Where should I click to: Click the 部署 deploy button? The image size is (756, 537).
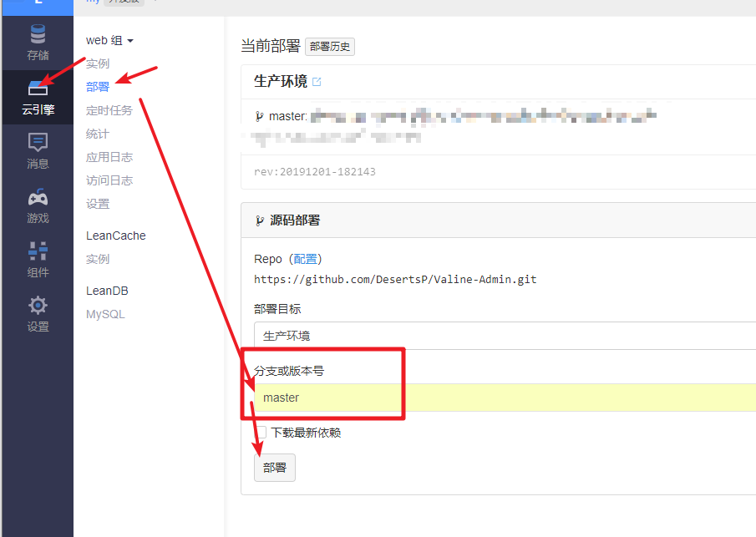point(275,468)
